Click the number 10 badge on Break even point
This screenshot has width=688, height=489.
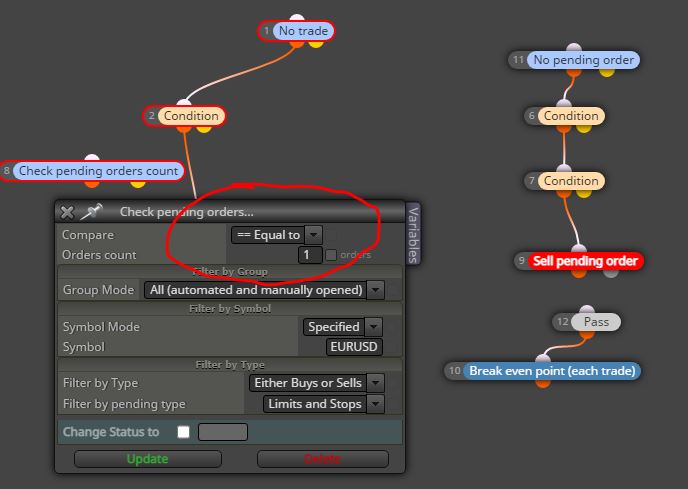[455, 371]
